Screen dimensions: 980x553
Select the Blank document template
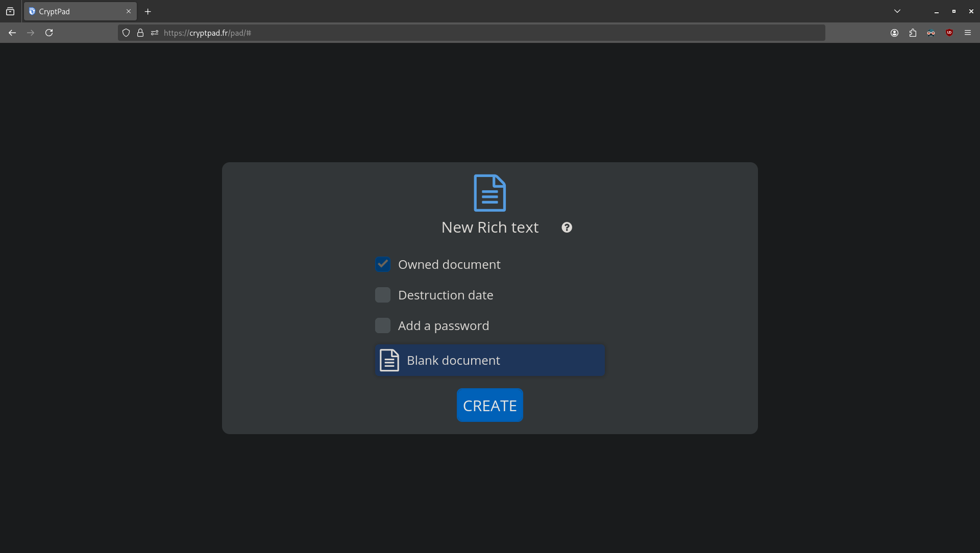click(x=490, y=361)
